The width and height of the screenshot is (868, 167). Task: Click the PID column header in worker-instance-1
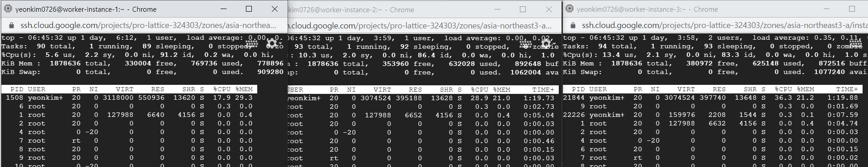point(17,89)
